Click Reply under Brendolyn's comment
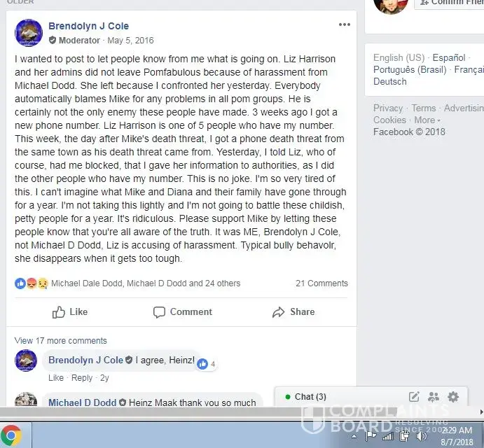This screenshot has height=448, width=484. pyautogui.click(x=82, y=378)
